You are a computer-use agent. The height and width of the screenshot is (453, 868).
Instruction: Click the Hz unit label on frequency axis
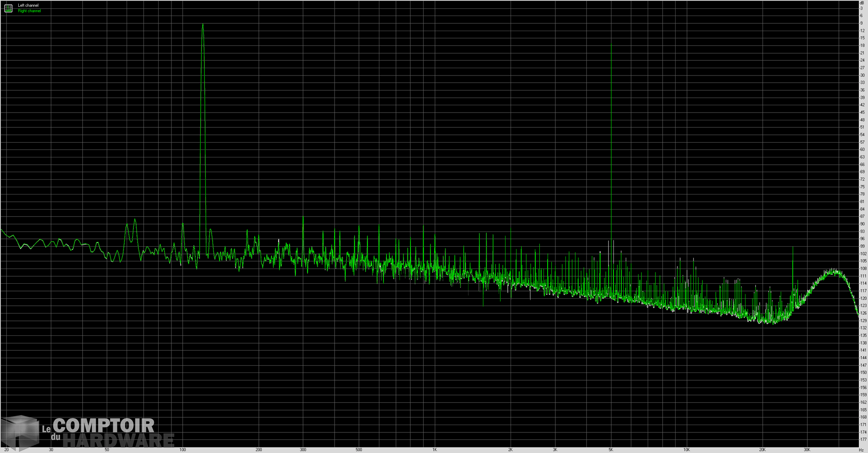point(861,450)
